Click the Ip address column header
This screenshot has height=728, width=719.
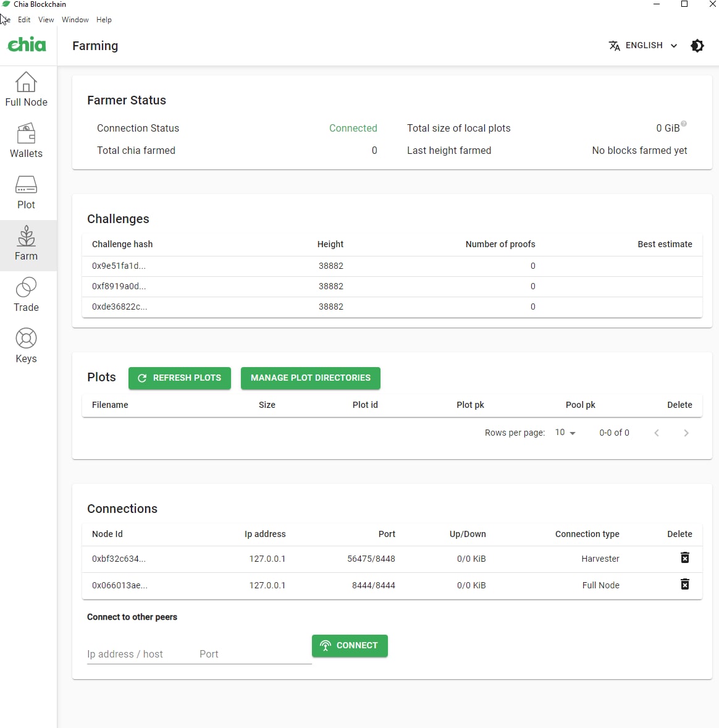coord(265,534)
